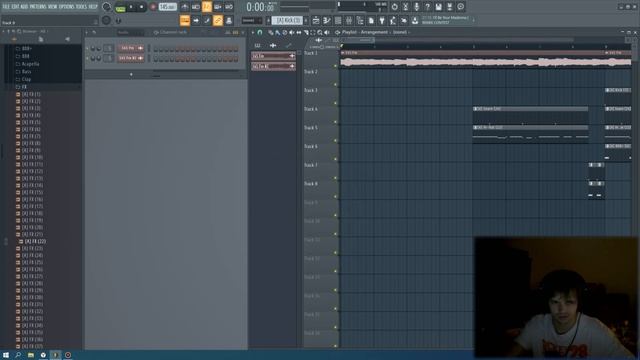The image size is (640, 360).
Task: Select the playlist Draw pencil tool
Action: click(271, 32)
